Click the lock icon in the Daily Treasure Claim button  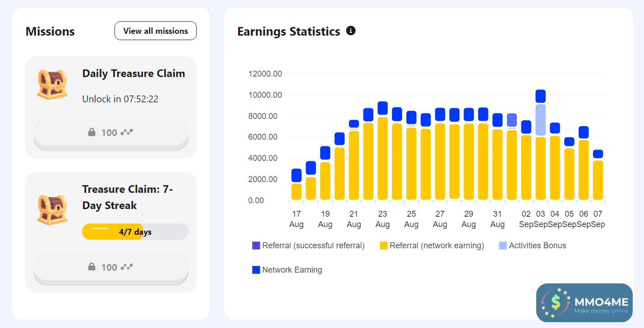(92, 132)
